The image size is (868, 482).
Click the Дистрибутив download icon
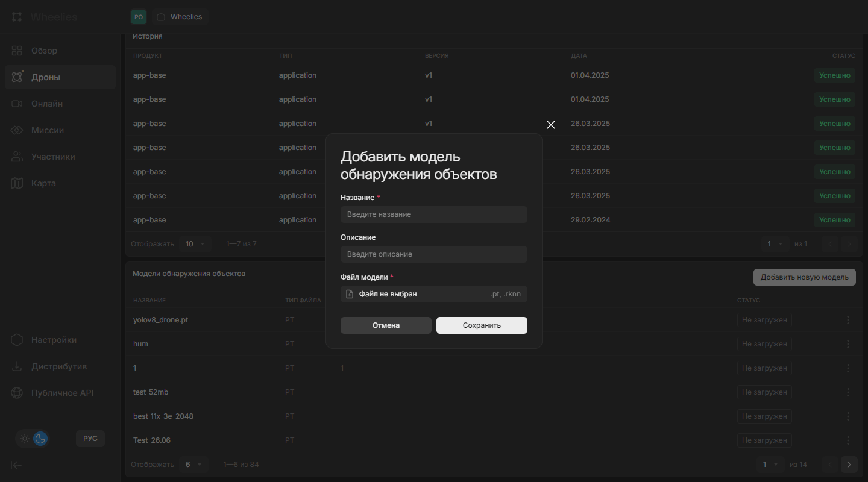pos(17,366)
